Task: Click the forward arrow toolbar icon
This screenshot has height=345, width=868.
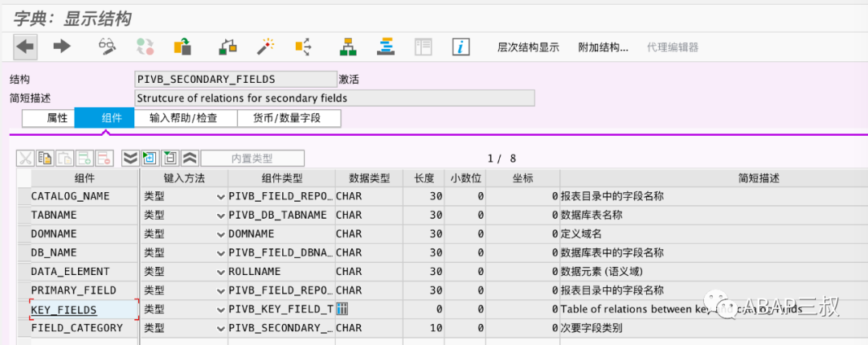Action: (62, 47)
